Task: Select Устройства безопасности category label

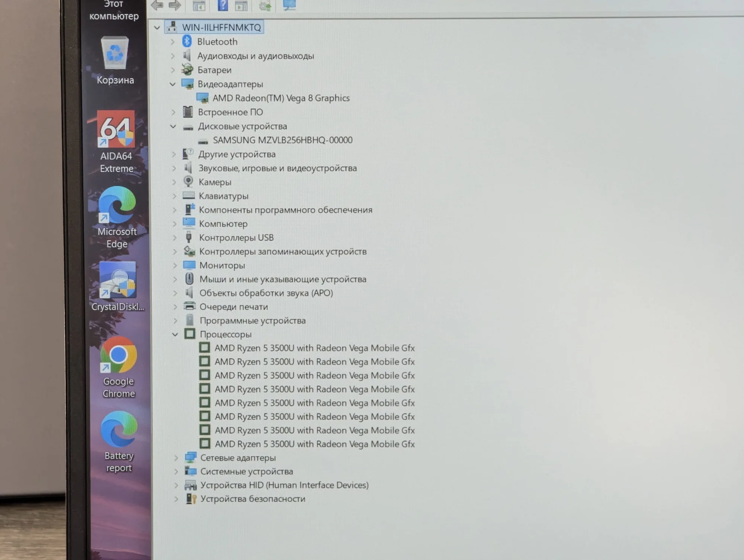Action: click(x=253, y=499)
